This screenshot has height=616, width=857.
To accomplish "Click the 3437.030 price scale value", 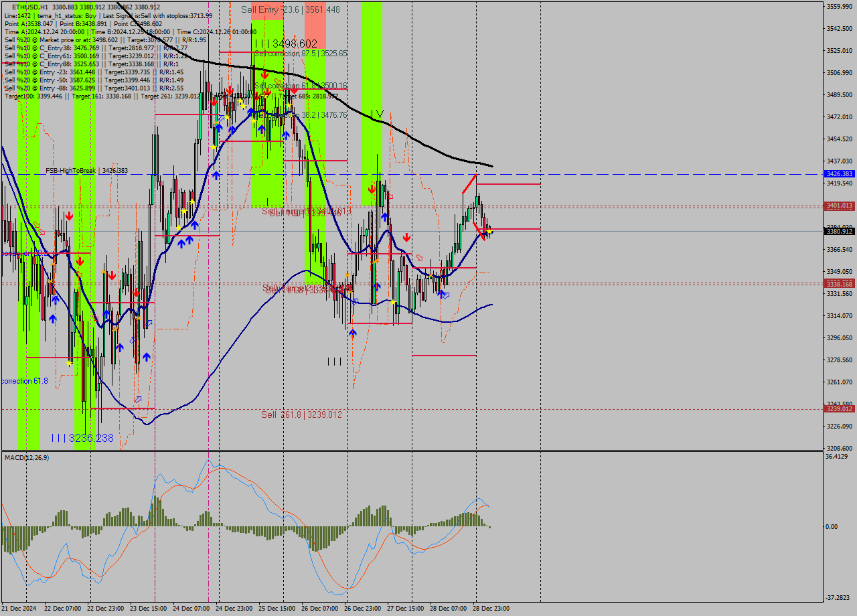I will pos(840,161).
